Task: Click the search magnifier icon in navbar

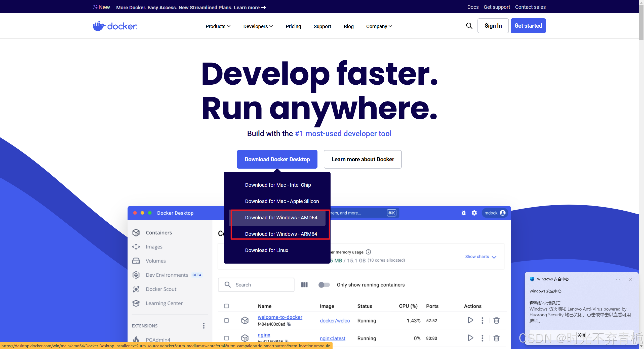Action: pos(469,26)
